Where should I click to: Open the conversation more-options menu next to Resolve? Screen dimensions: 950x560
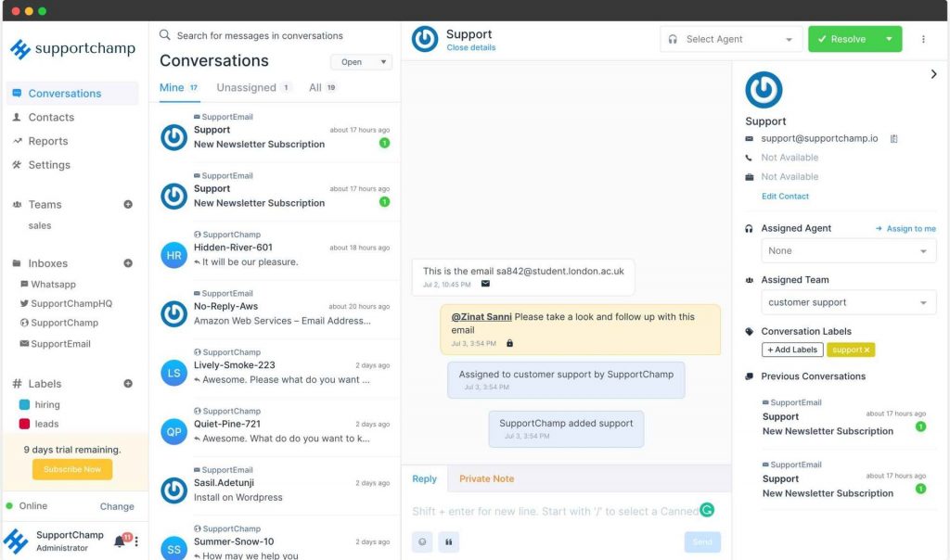click(923, 39)
